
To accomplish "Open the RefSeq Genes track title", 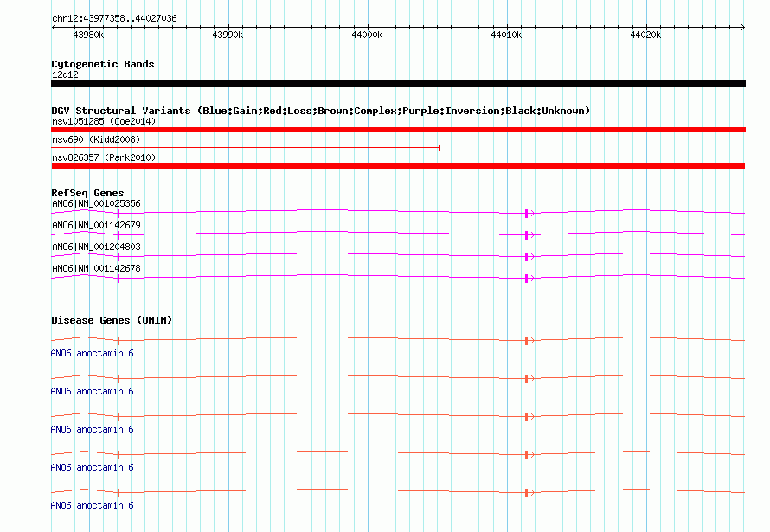I will pyautogui.click(x=87, y=193).
